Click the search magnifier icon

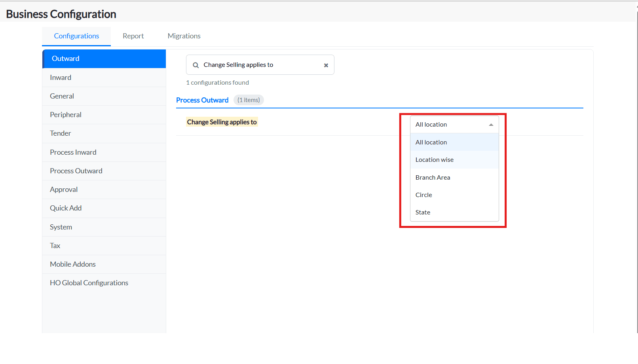(196, 65)
